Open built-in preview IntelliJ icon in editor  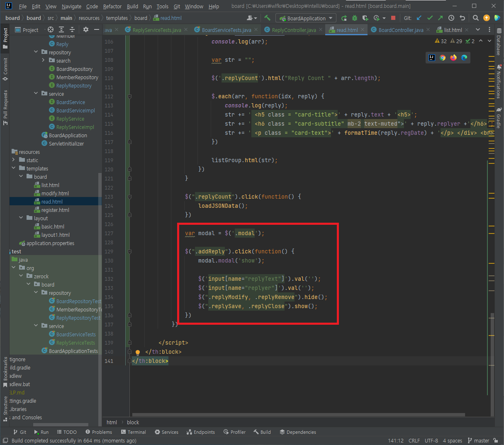tap(432, 58)
